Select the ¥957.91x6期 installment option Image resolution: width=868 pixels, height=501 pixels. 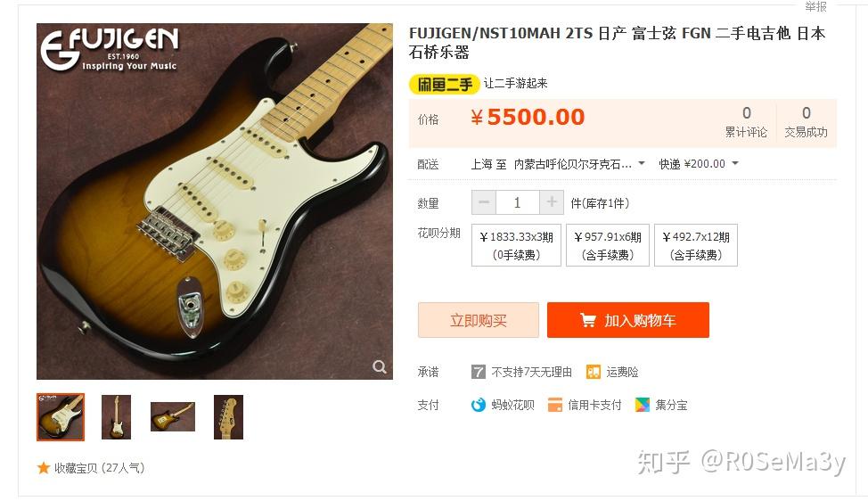point(607,245)
